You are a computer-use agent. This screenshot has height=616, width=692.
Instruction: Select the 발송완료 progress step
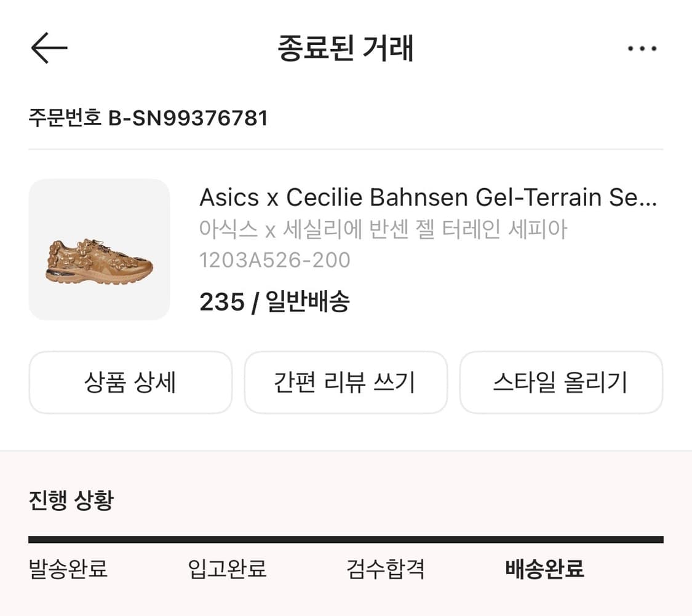point(68,569)
